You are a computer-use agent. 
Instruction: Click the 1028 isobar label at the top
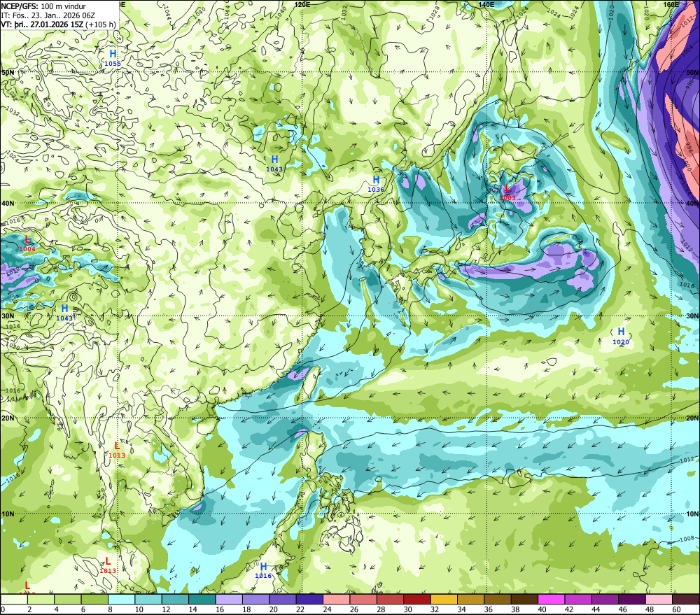tap(434, 14)
